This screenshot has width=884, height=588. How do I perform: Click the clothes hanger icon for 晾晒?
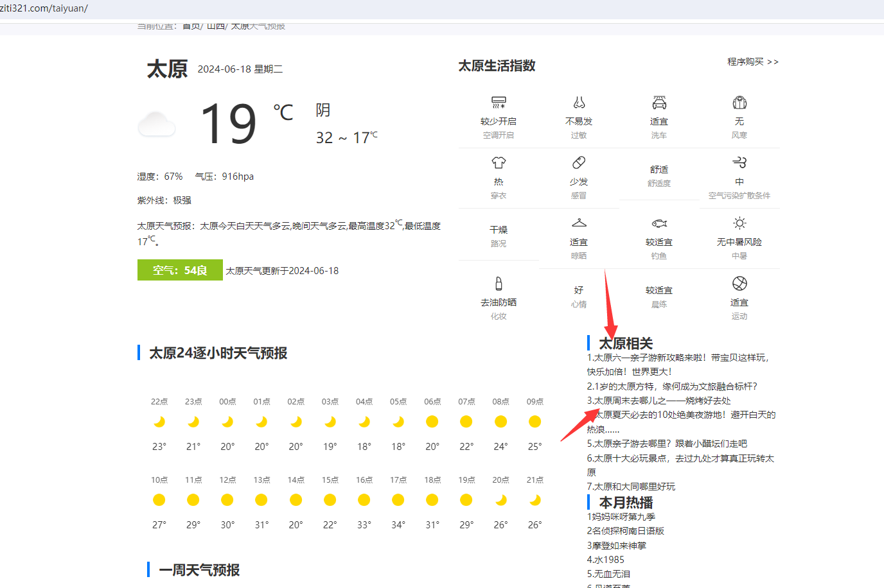579,223
